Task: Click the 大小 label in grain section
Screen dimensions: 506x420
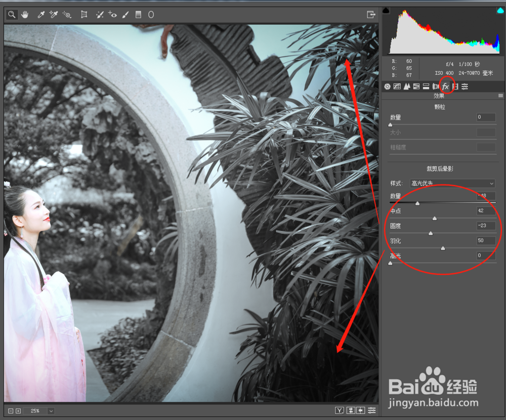Action: click(395, 133)
